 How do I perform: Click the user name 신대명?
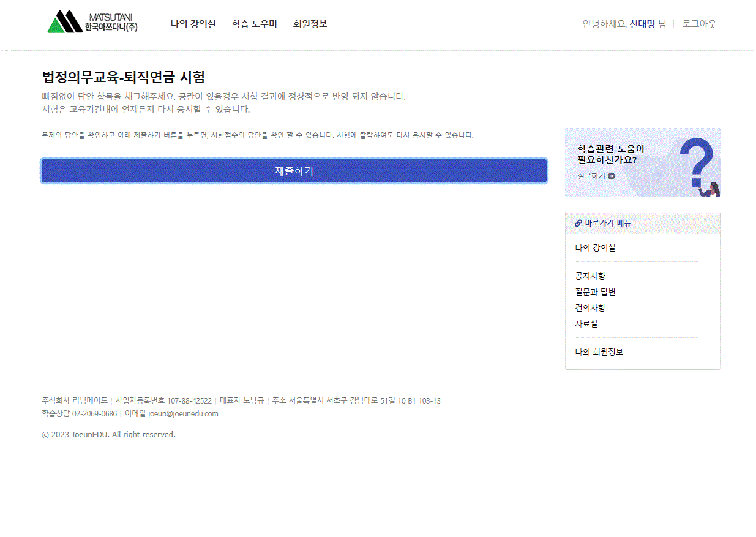pos(642,24)
